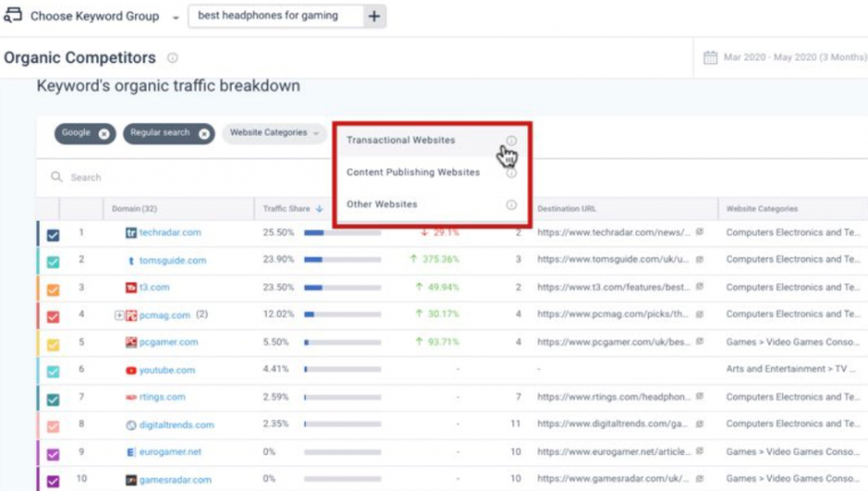Image resolution: width=868 pixels, height=491 pixels.
Task: Click the keyword group icon at top left
Action: pyautogui.click(x=13, y=15)
